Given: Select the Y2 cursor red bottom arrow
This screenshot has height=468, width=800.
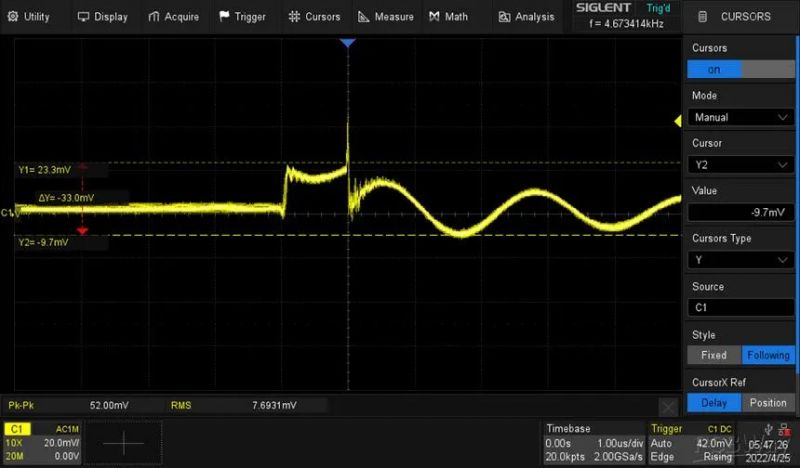Looking at the screenshot, I should [82, 231].
